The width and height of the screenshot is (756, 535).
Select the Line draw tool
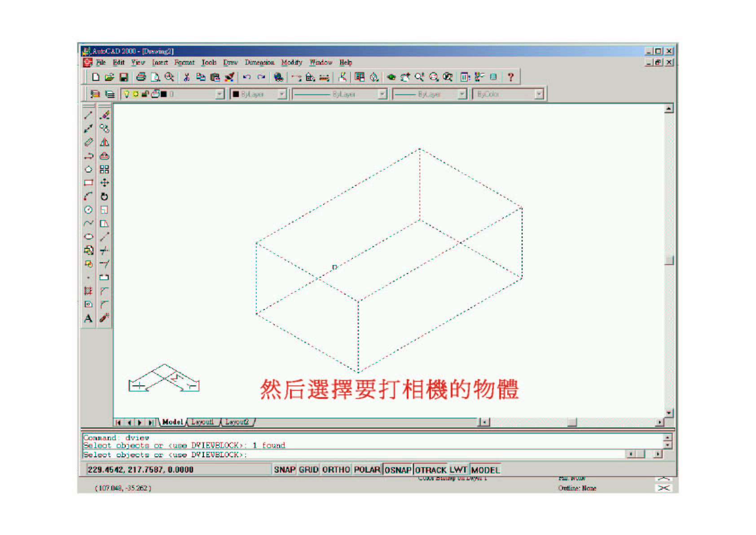(x=88, y=115)
